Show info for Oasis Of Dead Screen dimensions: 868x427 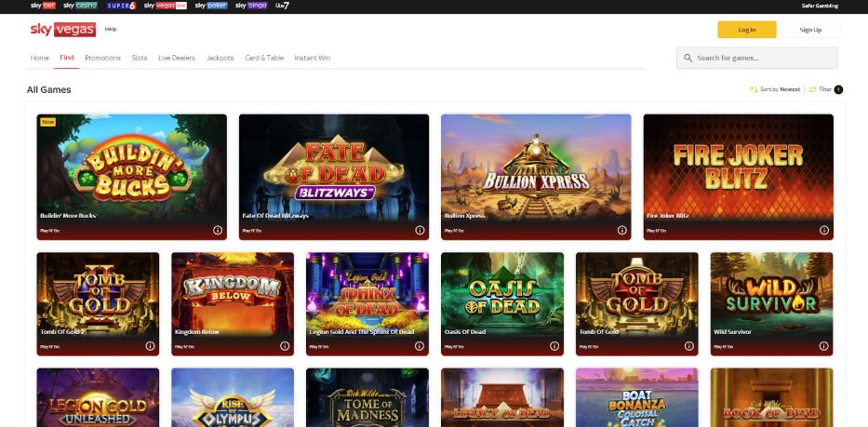coord(554,345)
